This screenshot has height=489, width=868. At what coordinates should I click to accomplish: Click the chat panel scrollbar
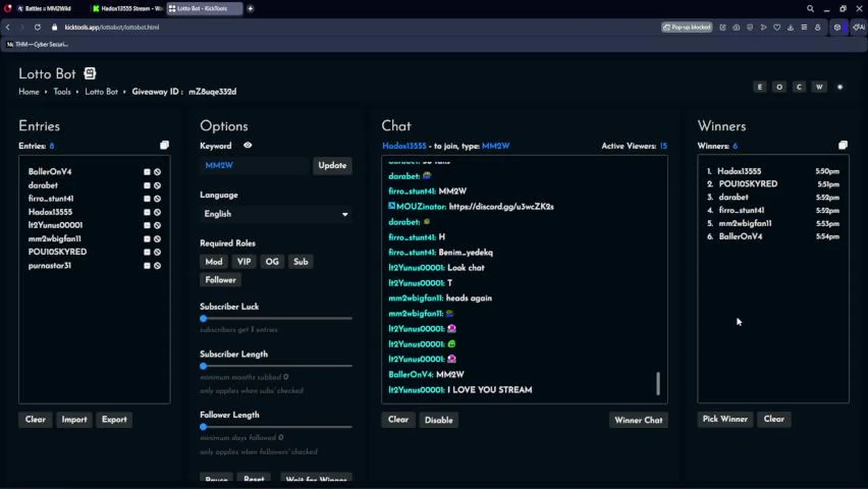[658, 384]
